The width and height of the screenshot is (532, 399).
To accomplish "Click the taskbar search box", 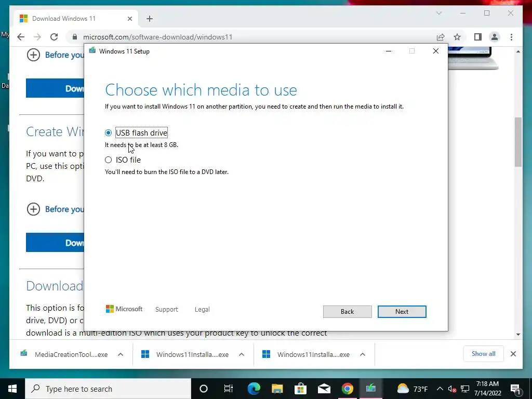I will pyautogui.click(x=108, y=389).
